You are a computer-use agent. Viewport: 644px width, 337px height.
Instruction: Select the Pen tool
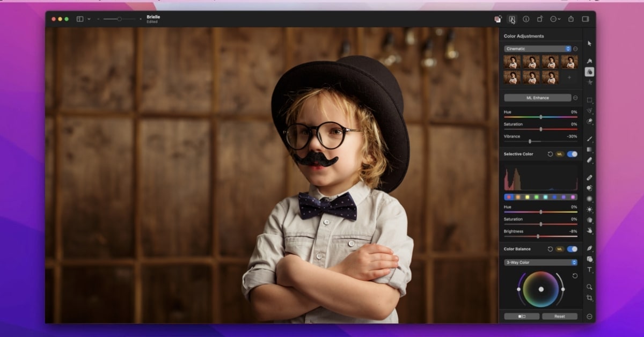[589, 248]
